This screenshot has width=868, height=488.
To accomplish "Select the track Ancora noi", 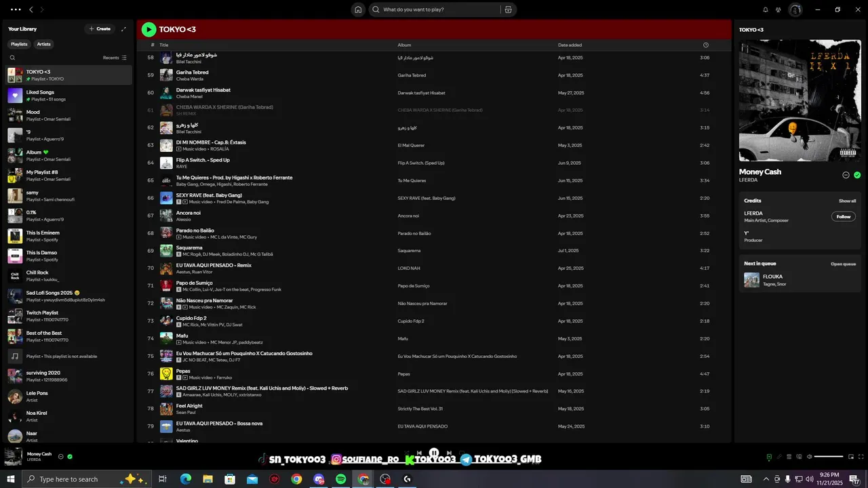I will click(434, 216).
